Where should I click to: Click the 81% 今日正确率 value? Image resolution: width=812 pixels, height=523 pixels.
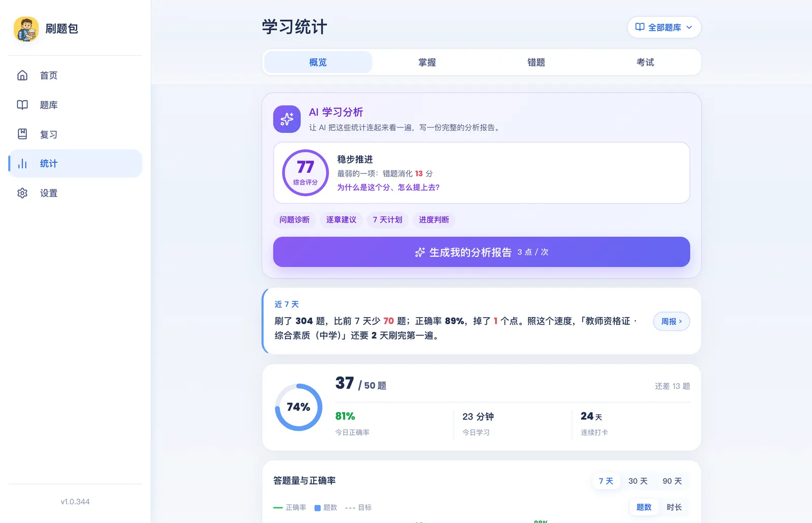tap(345, 416)
